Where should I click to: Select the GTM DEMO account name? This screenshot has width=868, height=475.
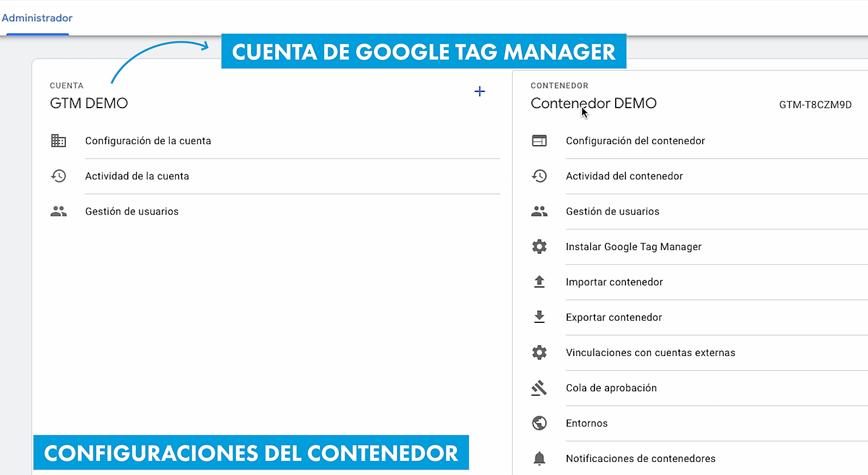[x=89, y=103]
